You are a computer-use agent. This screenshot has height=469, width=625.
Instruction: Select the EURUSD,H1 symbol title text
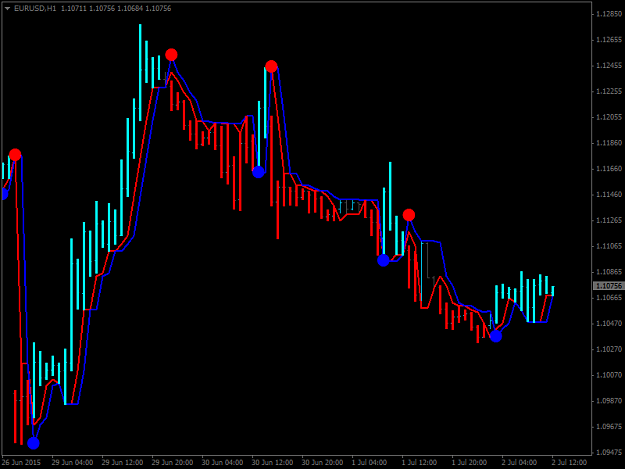tap(35, 8)
